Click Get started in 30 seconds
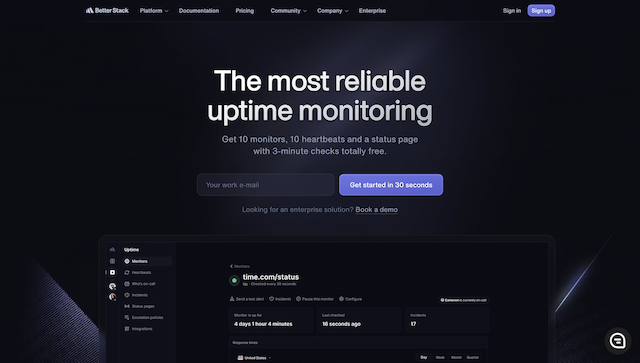Viewport: 640px width, 363px height. [x=391, y=185]
